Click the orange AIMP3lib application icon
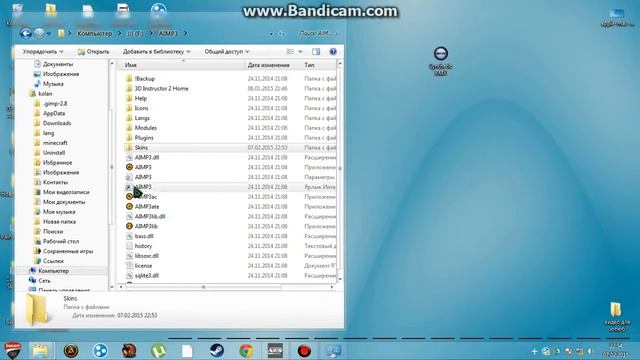640x360 pixels. tap(129, 226)
